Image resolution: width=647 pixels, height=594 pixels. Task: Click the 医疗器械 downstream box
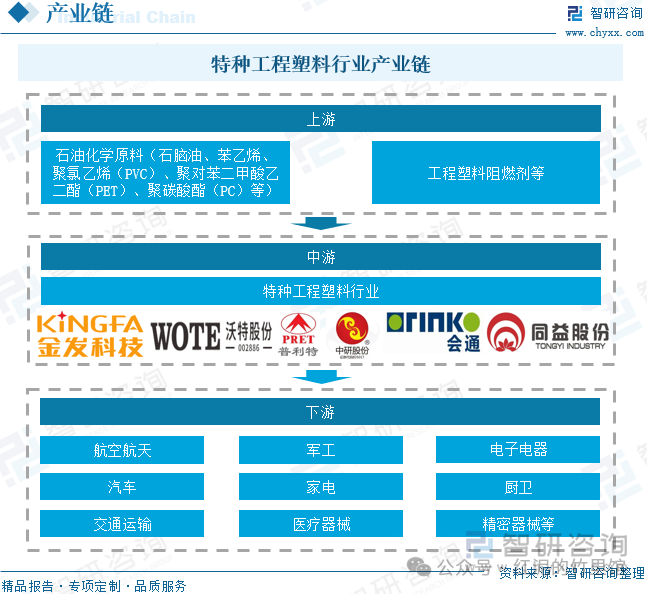[321, 523]
